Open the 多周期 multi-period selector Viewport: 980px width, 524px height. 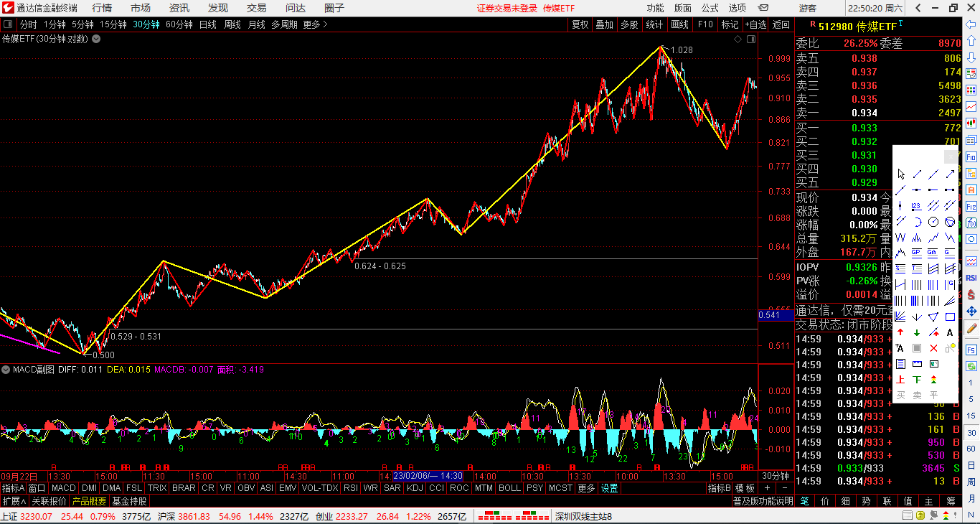coord(284,24)
